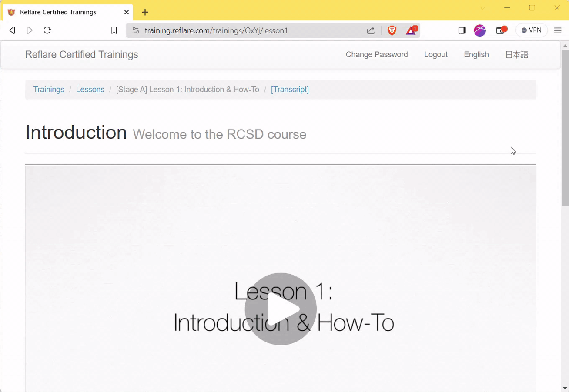
Task: Switch language to 日本語
Action: [517, 55]
